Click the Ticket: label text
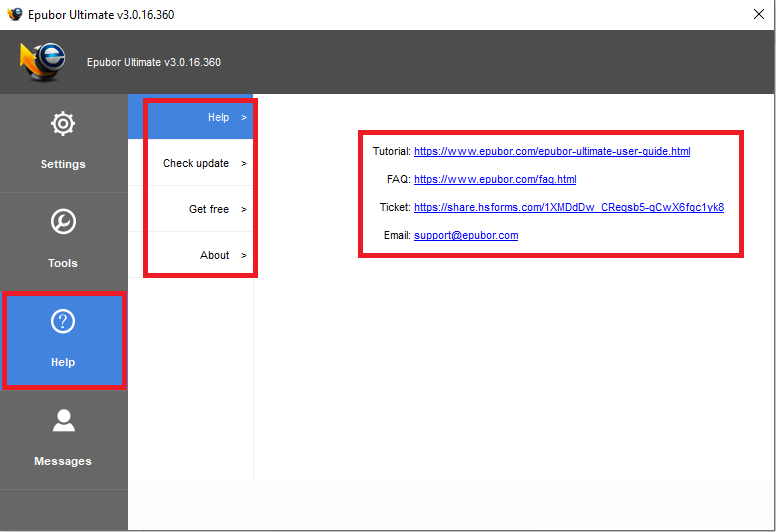 pyautogui.click(x=395, y=207)
